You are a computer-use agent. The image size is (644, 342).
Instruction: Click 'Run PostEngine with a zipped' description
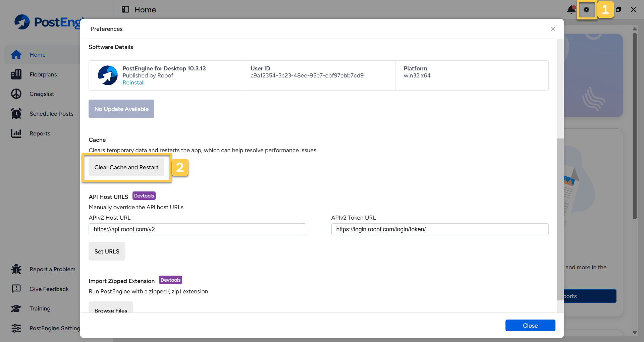149,291
